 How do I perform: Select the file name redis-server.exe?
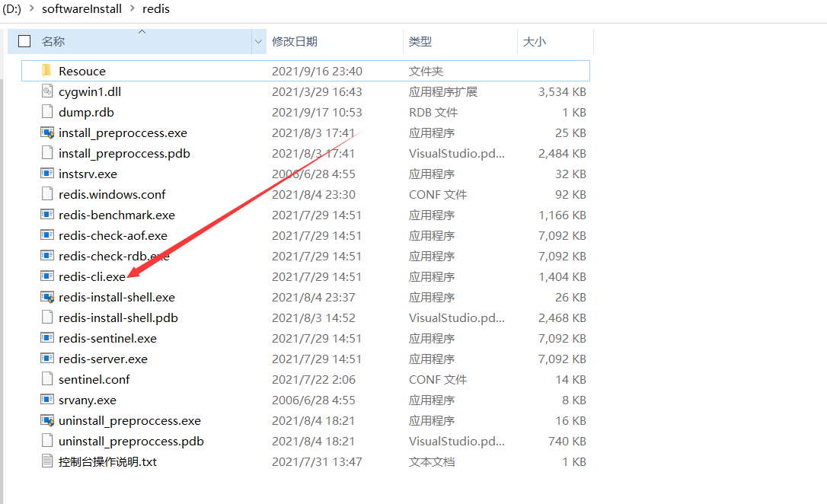tap(103, 359)
